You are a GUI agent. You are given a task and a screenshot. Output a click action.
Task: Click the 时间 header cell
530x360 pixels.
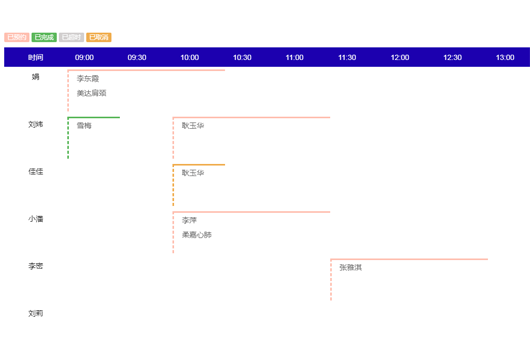(x=35, y=57)
